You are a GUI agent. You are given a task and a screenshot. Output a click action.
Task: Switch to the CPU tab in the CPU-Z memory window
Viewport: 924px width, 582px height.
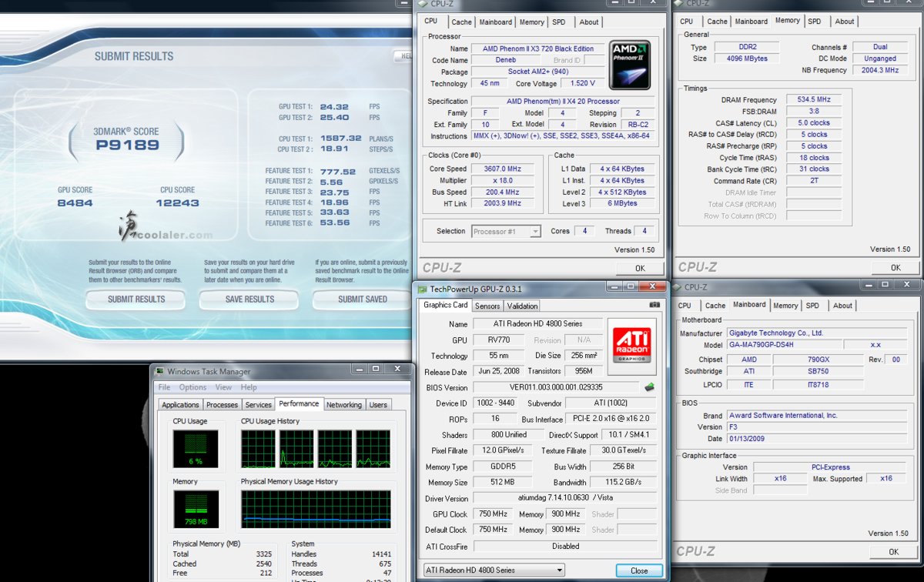click(x=687, y=22)
